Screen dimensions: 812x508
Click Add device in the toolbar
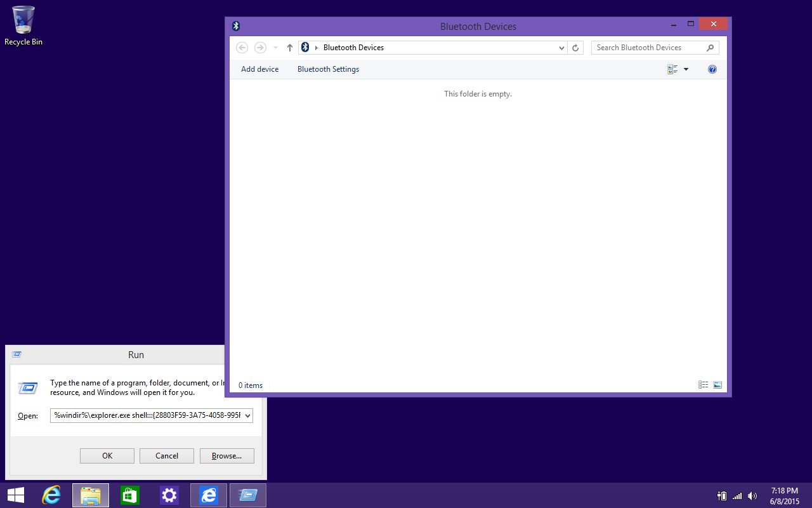(259, 69)
